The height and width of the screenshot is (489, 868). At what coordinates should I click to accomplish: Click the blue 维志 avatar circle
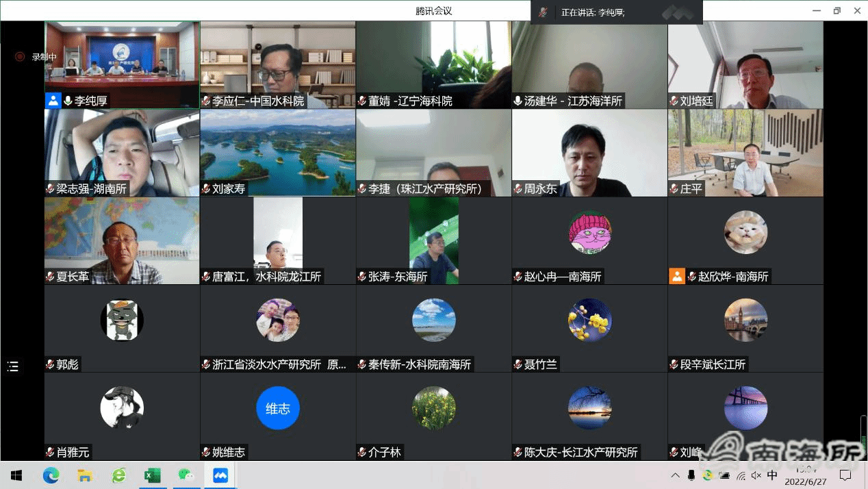[277, 409]
